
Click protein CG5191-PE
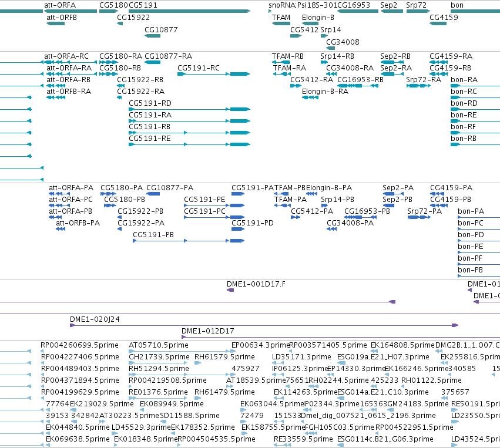click(204, 200)
